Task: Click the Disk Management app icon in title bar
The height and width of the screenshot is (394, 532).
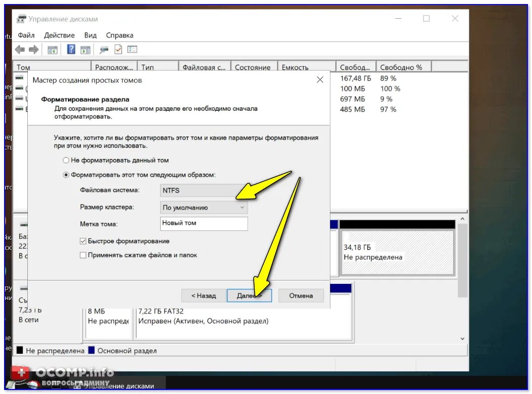Action: (x=21, y=19)
